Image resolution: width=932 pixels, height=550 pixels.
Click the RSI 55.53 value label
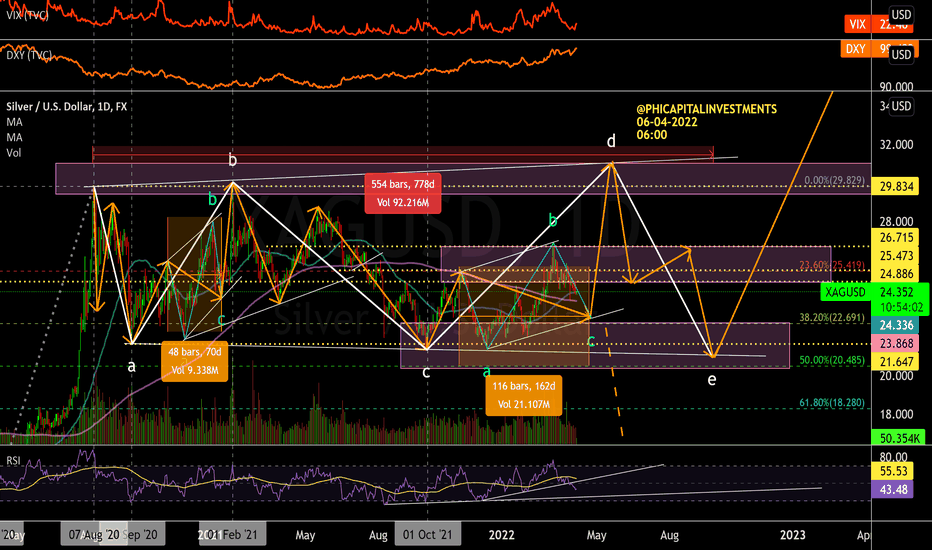coord(892,472)
